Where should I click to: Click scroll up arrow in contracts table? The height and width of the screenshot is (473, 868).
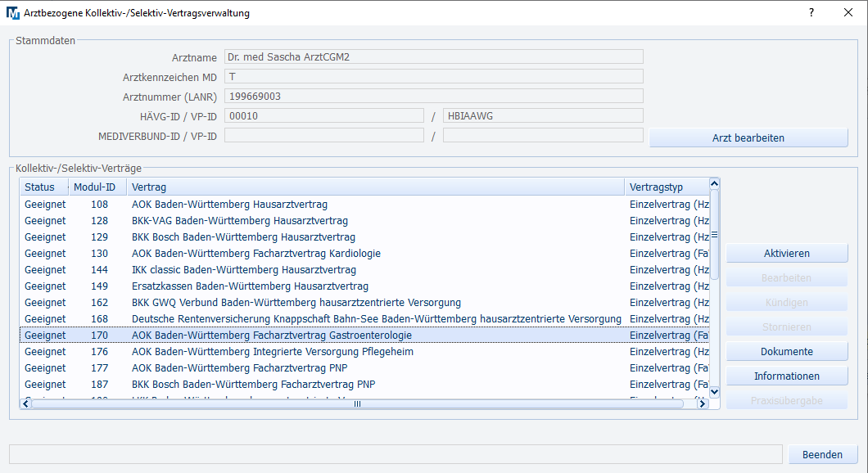click(714, 185)
